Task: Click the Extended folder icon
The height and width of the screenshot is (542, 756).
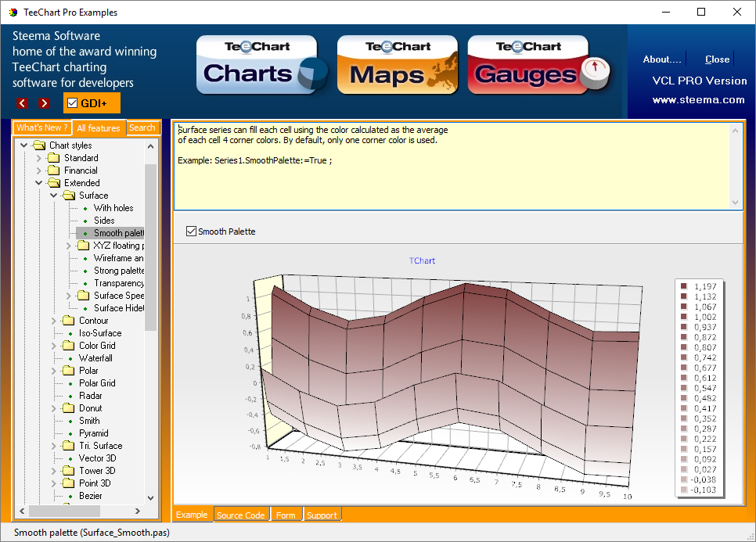Action: [53, 182]
